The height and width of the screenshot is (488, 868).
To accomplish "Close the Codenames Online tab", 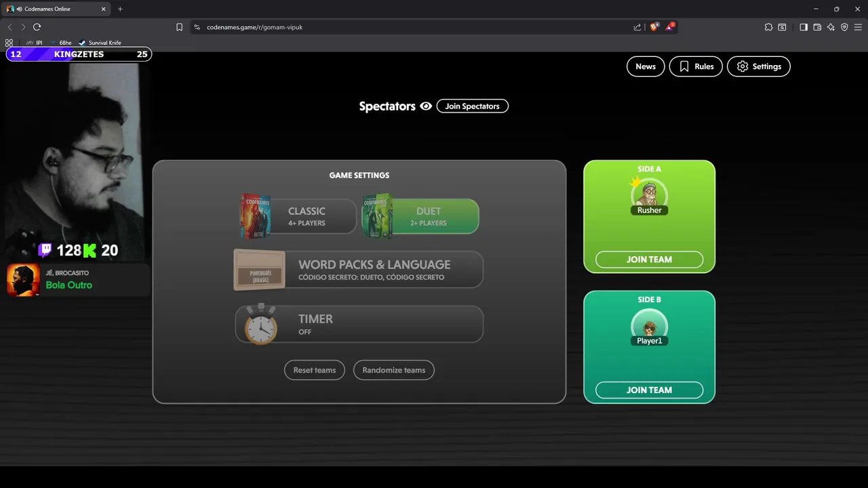I will coord(102,9).
